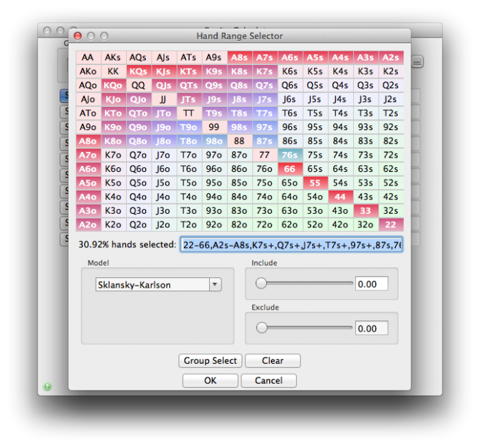The image size is (480, 448).
Task: Select the T2o hand cell
Action: coord(189,225)
